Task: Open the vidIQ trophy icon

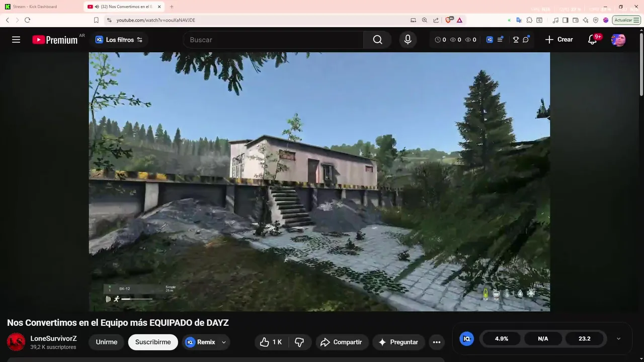Action: (x=516, y=40)
